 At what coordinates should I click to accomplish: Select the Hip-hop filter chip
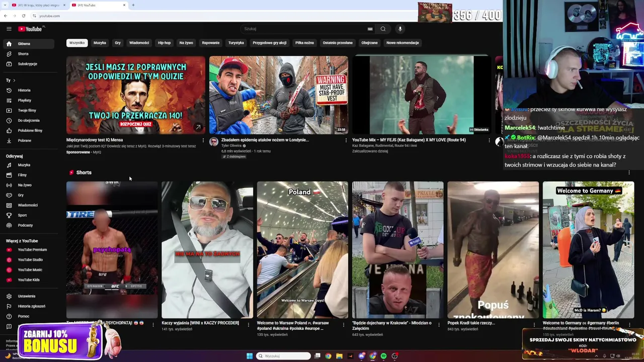point(164,43)
